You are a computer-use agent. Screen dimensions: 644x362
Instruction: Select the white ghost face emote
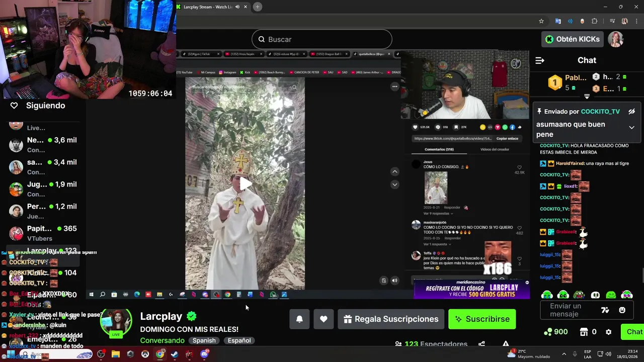point(595,295)
